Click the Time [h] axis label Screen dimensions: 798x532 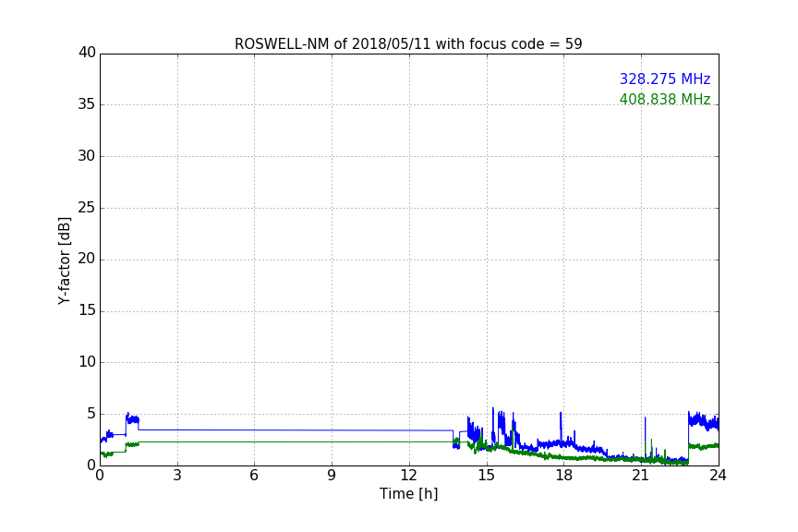(408, 494)
